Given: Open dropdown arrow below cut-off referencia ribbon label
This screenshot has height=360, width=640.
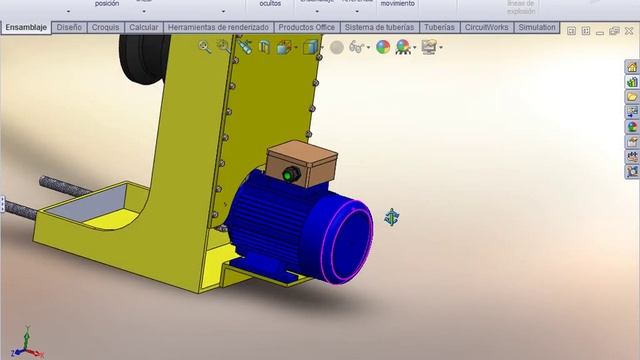Looking at the screenshot, I should [x=357, y=11].
